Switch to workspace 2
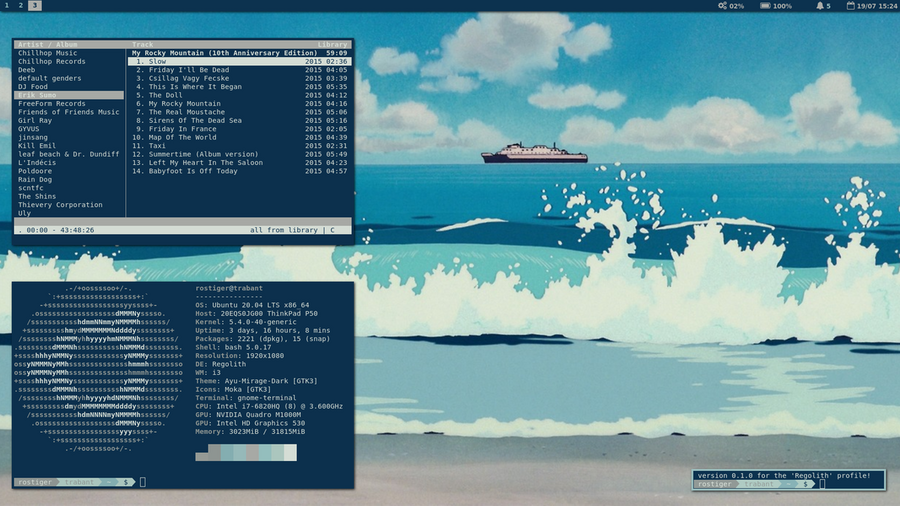The height and width of the screenshot is (506, 900). click(x=21, y=6)
